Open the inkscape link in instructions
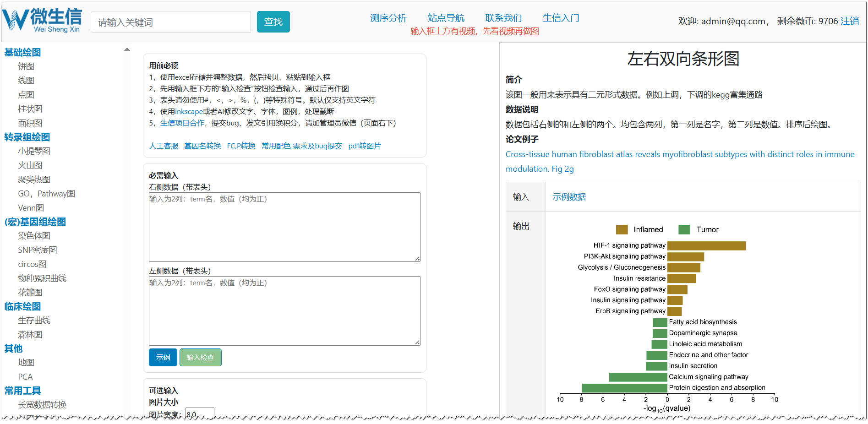The width and height of the screenshot is (868, 424). [x=189, y=112]
